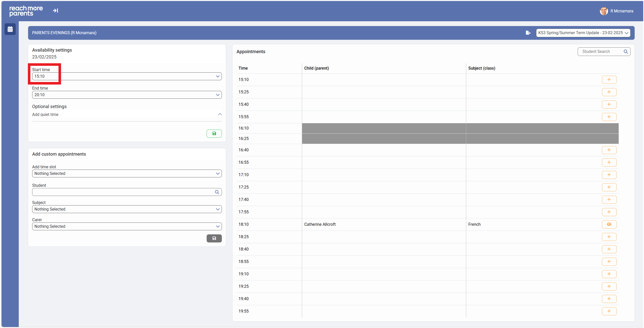Click the Student Search magnifier icon
Image resolution: width=644 pixels, height=328 pixels.
[x=626, y=52]
